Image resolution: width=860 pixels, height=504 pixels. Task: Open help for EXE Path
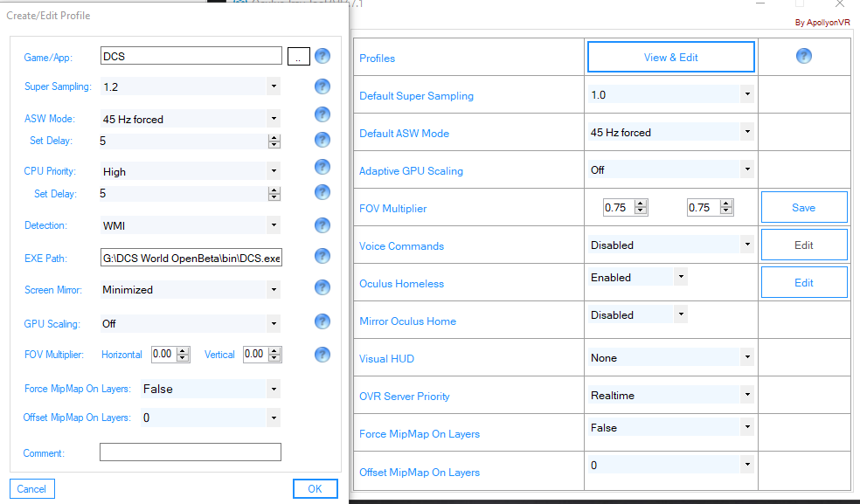(322, 256)
